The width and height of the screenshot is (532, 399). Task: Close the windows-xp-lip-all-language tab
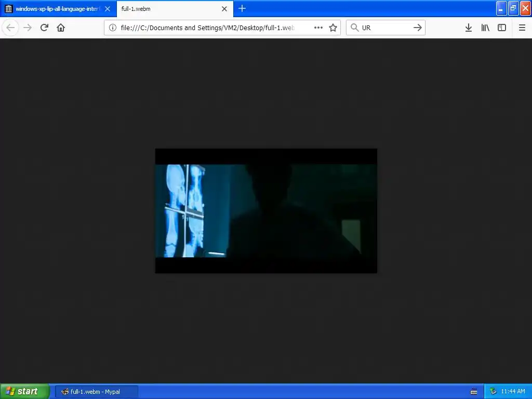108,9
